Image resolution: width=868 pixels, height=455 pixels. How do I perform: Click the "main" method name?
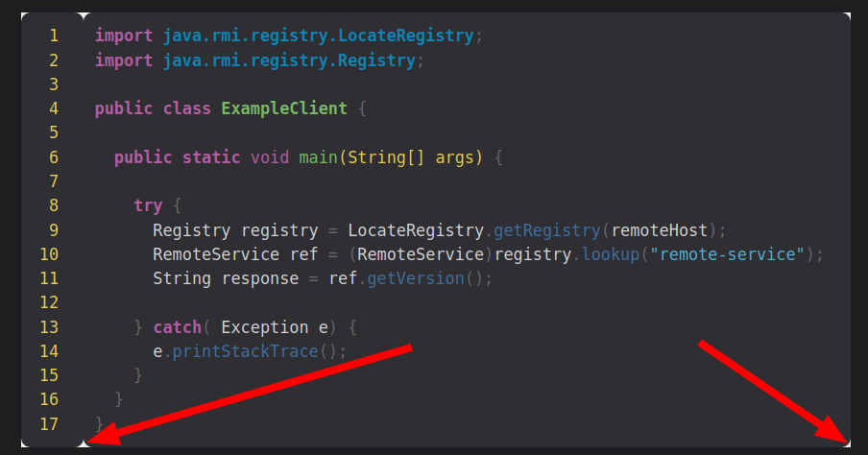[319, 157]
